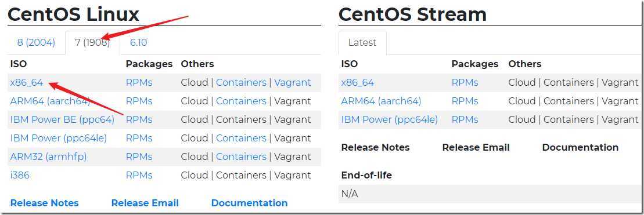Open x86_64 ISO link under CentOS Stream
The image size is (644, 215).
pyautogui.click(x=357, y=83)
